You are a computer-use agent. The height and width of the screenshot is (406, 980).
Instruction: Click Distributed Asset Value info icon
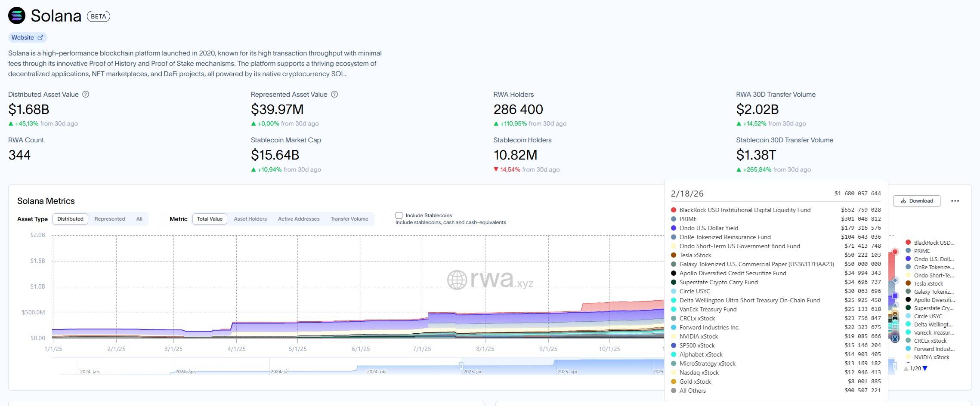click(x=86, y=94)
